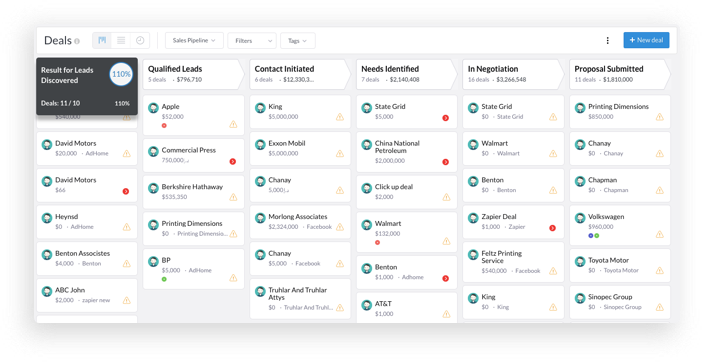The height and width of the screenshot is (362, 702).
Task: Open the Filters dropdown
Action: pyautogui.click(x=252, y=40)
